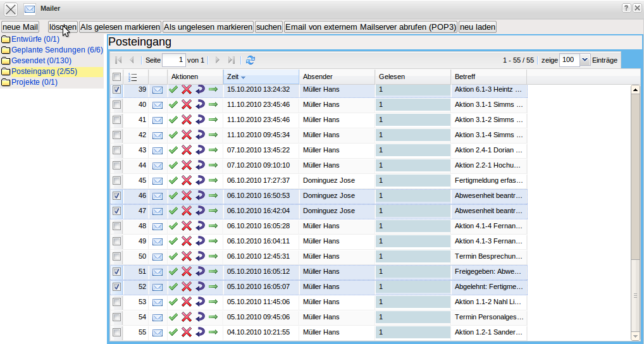Check the checkbox for row 53
644x344 pixels.
[116, 302]
